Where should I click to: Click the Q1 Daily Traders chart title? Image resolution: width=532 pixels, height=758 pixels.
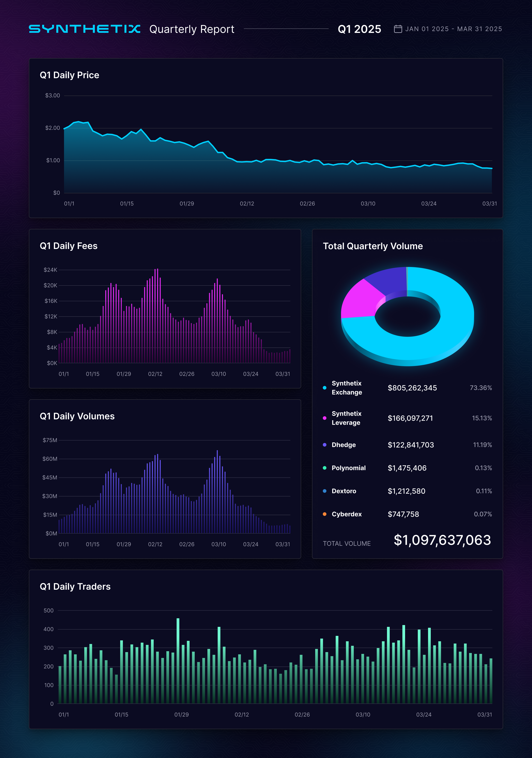point(75,587)
